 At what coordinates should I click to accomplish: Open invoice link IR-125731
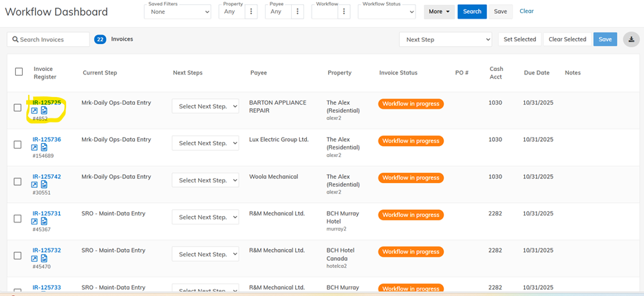click(47, 213)
